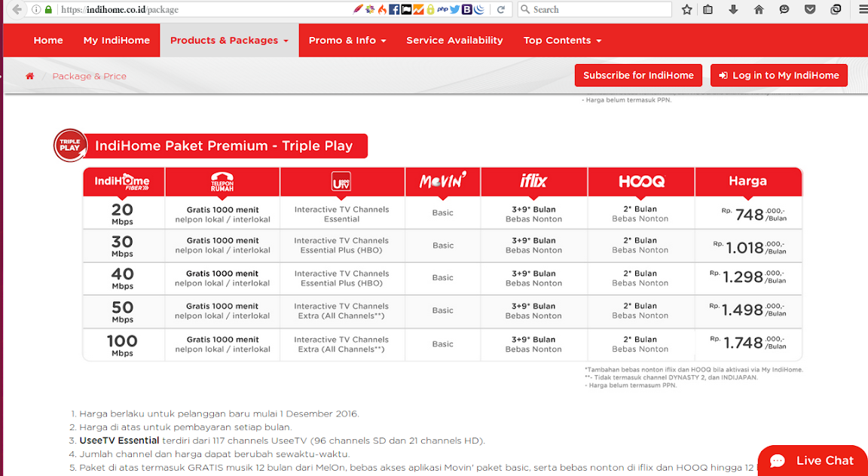Select the Twitter bird icon in the address bar
Viewport: 868px width, 476px height.
pyautogui.click(x=454, y=9)
